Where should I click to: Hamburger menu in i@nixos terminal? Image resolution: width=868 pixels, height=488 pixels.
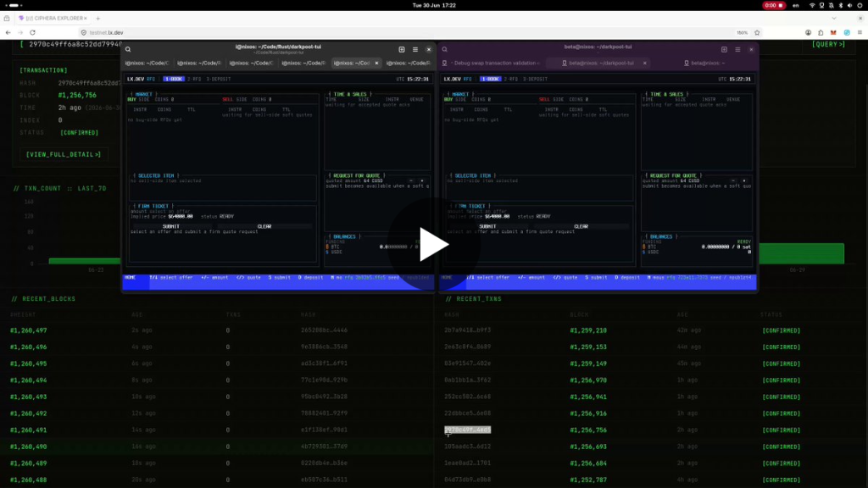(415, 49)
